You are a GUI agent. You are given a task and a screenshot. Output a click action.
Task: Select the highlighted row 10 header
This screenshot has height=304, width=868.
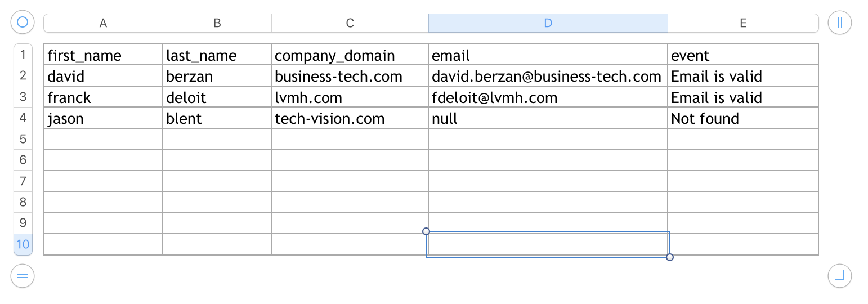[23, 244]
